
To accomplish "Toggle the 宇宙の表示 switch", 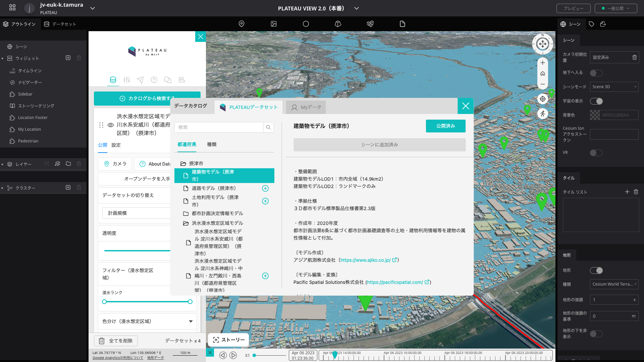I will click(x=596, y=101).
